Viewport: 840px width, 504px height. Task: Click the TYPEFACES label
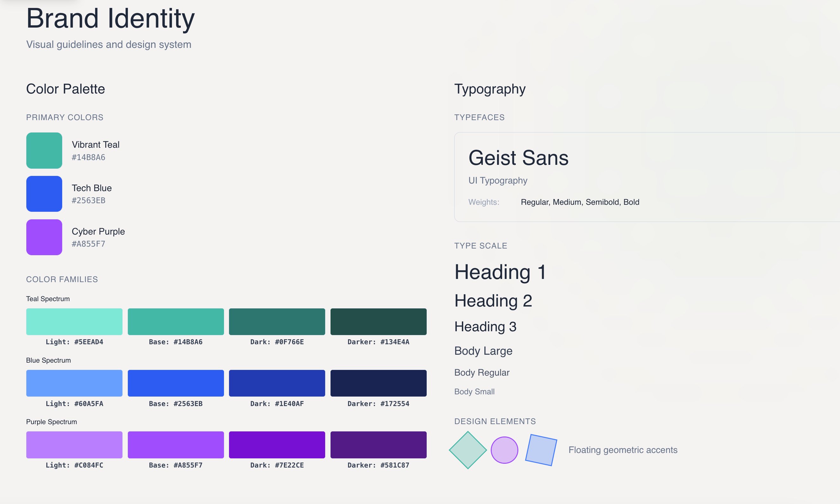(479, 117)
